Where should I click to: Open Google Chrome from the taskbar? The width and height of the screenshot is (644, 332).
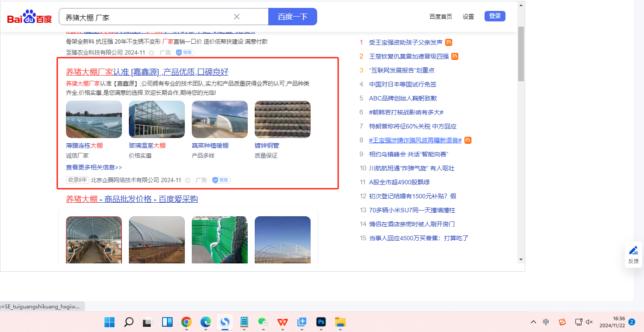pos(187,322)
